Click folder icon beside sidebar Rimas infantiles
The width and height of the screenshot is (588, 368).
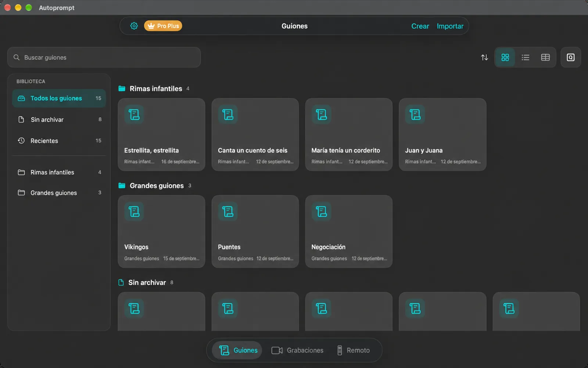[x=21, y=172]
